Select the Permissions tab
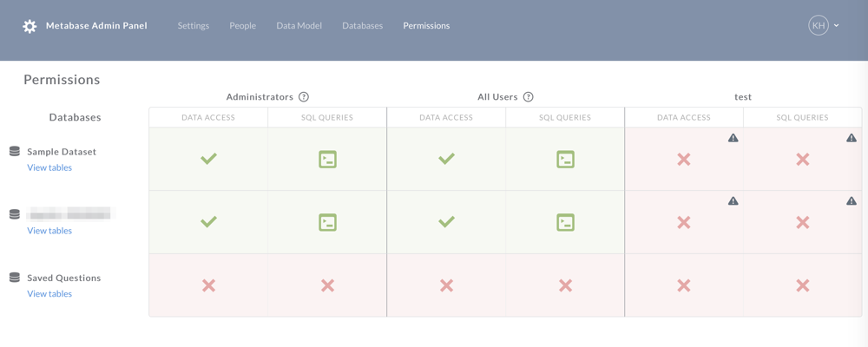 point(426,26)
